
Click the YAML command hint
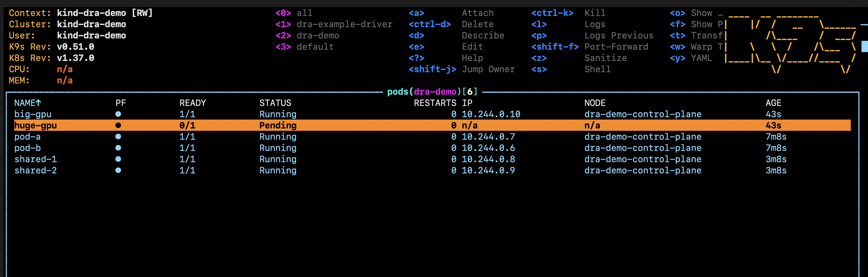[x=702, y=58]
